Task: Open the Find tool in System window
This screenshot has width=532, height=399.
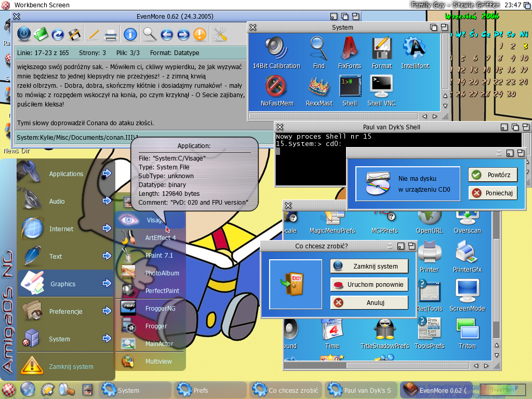Action: [319, 53]
